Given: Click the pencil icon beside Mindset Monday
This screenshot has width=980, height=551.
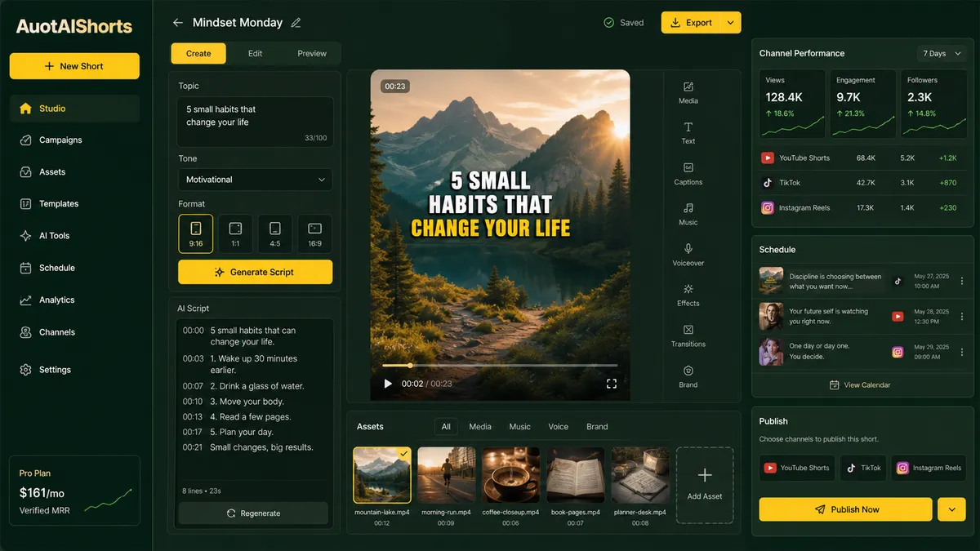Looking at the screenshot, I should [296, 23].
